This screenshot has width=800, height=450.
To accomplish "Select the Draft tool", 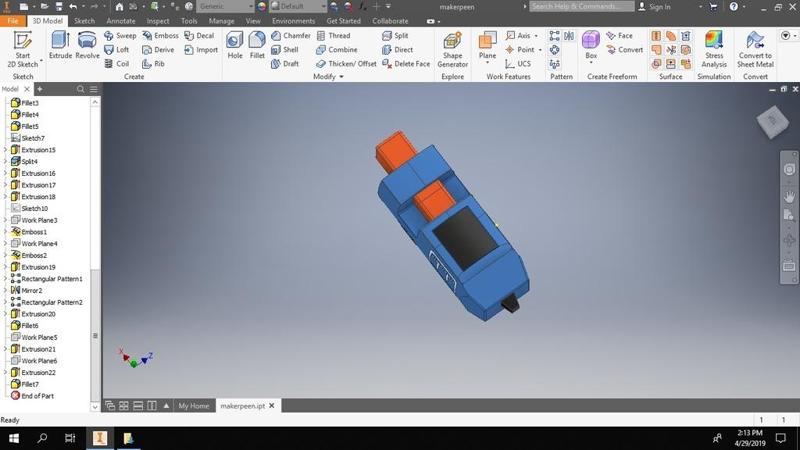I will point(285,64).
